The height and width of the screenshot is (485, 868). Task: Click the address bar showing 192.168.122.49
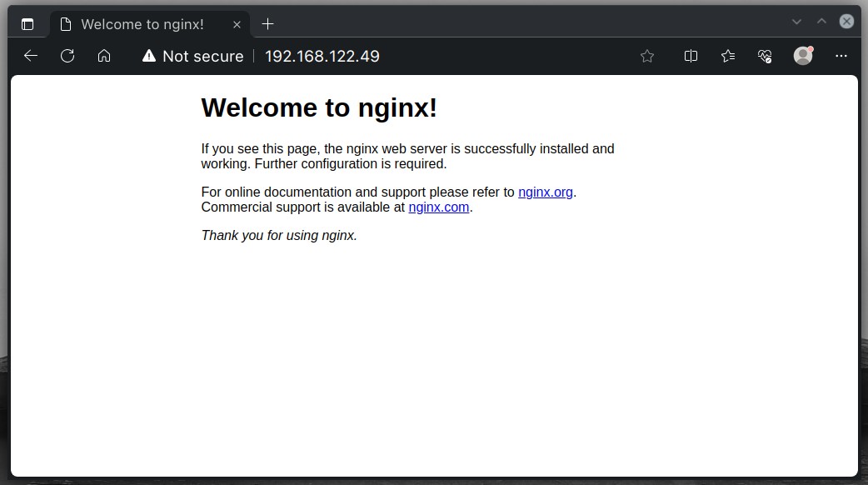322,56
